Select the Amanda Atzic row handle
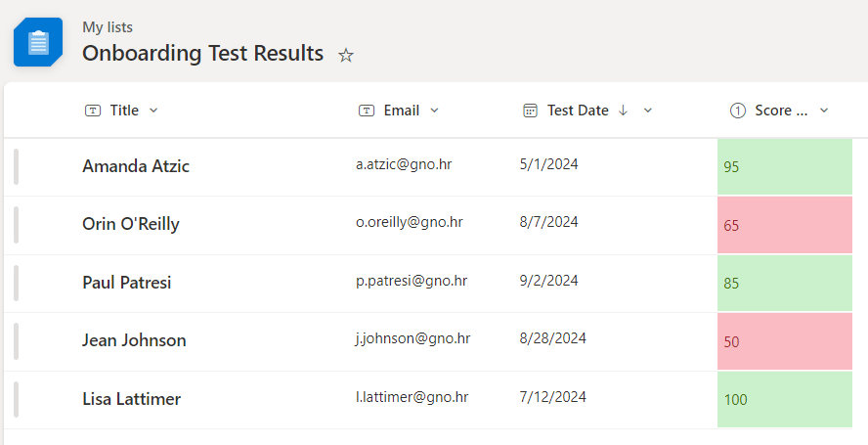 (16, 166)
